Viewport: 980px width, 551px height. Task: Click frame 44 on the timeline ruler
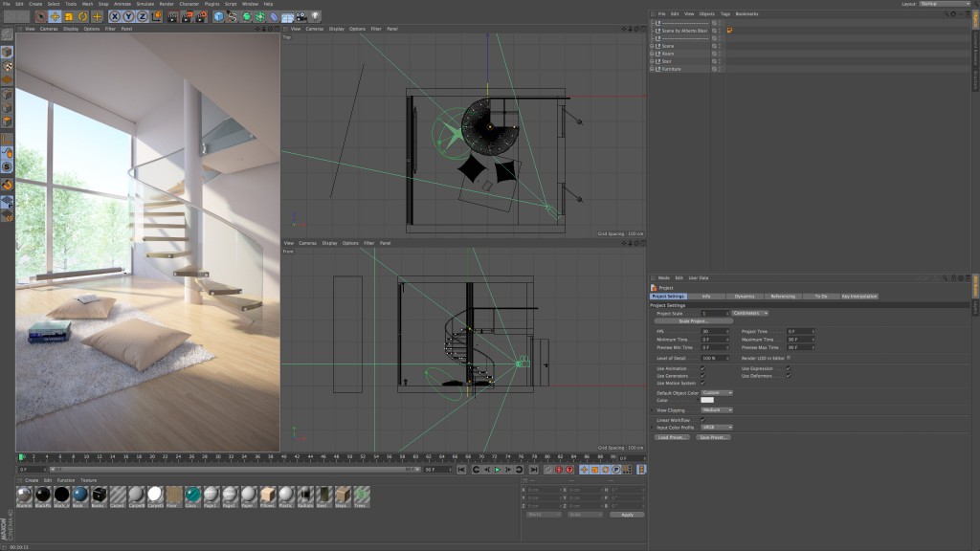tap(310, 457)
